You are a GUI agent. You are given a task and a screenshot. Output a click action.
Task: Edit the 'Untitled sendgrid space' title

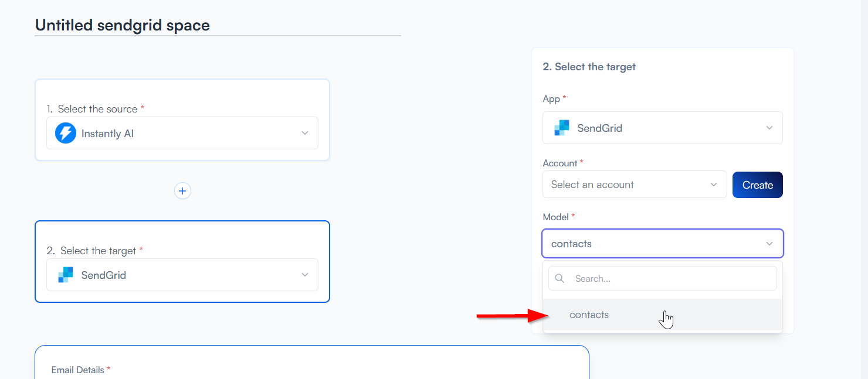[123, 25]
